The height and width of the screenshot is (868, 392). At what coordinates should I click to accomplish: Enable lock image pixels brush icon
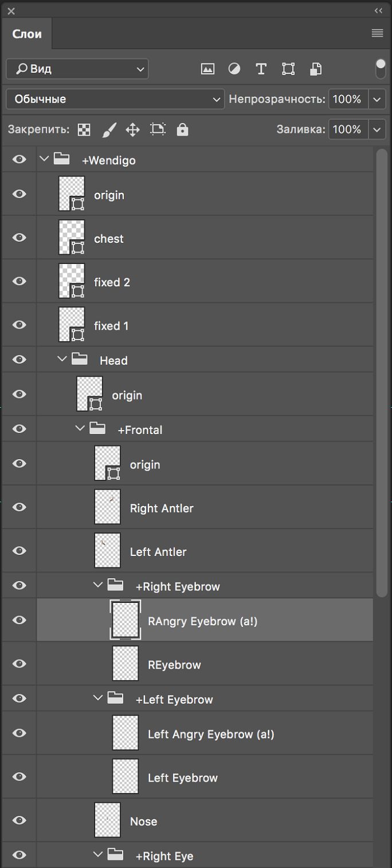109,129
